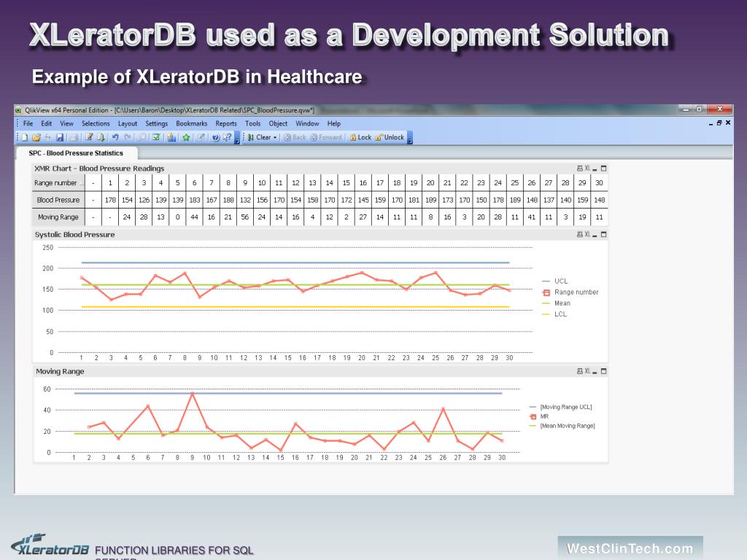Open a file using the folder icon
747x560 pixels.
(36, 138)
